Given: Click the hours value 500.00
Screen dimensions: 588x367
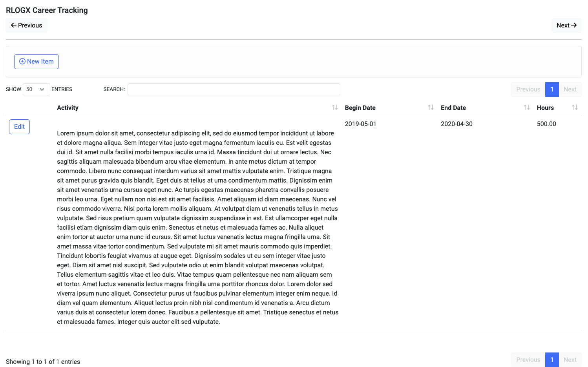Looking at the screenshot, I should [546, 124].
